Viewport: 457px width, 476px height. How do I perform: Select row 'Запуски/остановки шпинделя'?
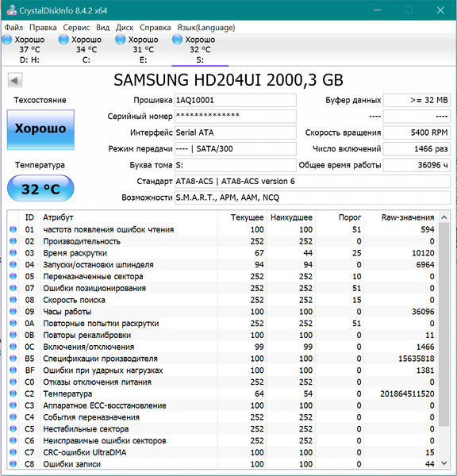click(x=223, y=265)
